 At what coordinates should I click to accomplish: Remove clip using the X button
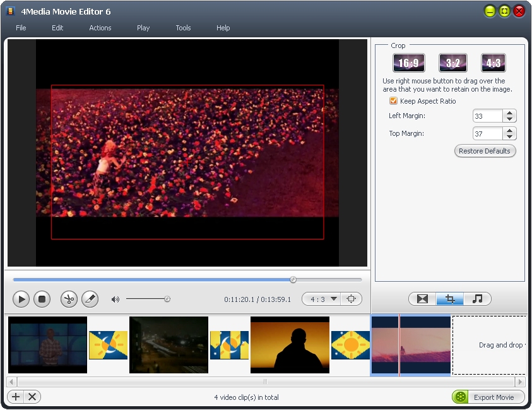coord(32,397)
